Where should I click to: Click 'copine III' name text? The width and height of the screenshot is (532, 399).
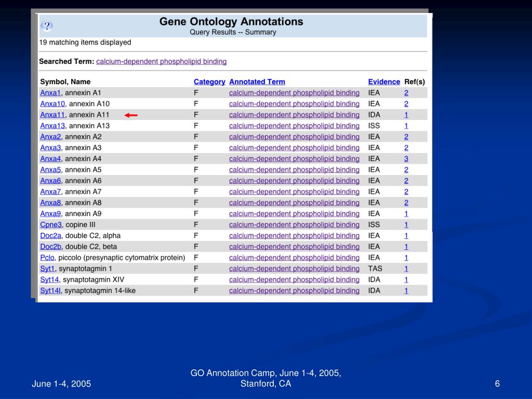coord(81,224)
